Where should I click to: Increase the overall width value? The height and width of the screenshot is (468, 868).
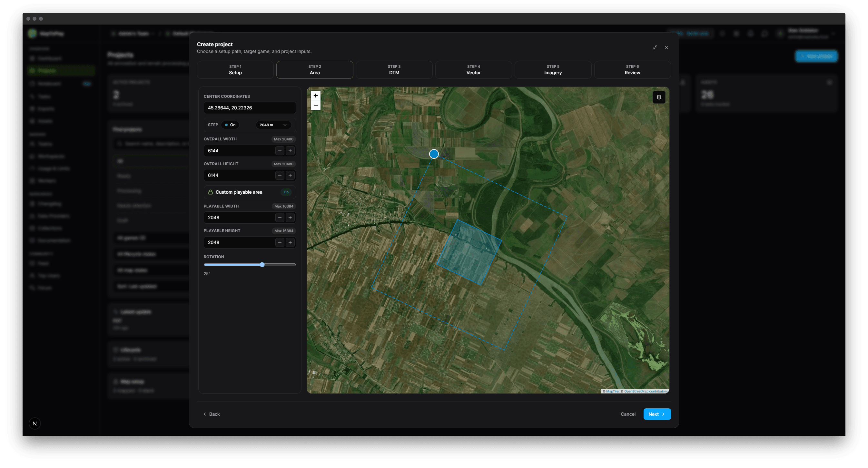(290, 151)
